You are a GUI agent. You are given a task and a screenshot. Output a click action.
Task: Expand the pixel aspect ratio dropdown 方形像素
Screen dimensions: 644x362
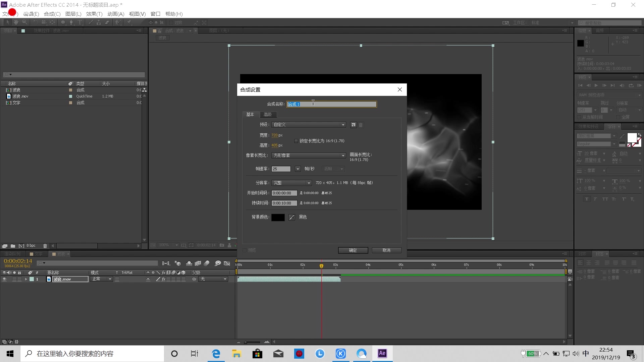tap(309, 156)
